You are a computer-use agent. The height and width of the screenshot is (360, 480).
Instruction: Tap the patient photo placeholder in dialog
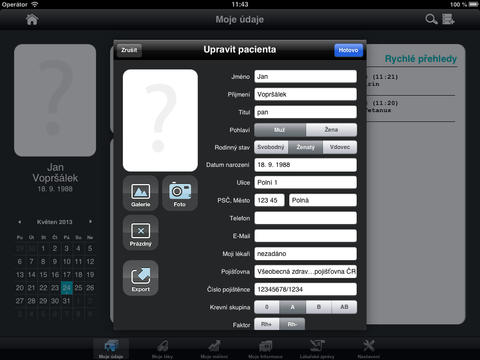pos(160,120)
